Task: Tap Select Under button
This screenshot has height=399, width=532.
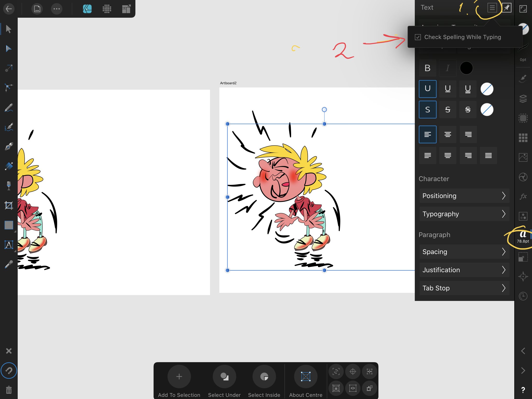Action: 224,382
